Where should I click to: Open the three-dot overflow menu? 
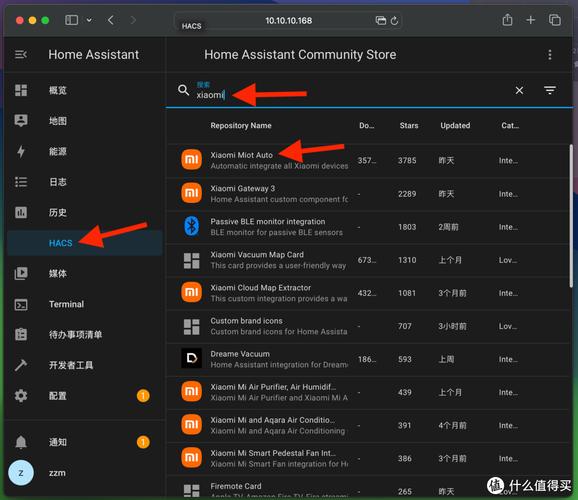550,55
